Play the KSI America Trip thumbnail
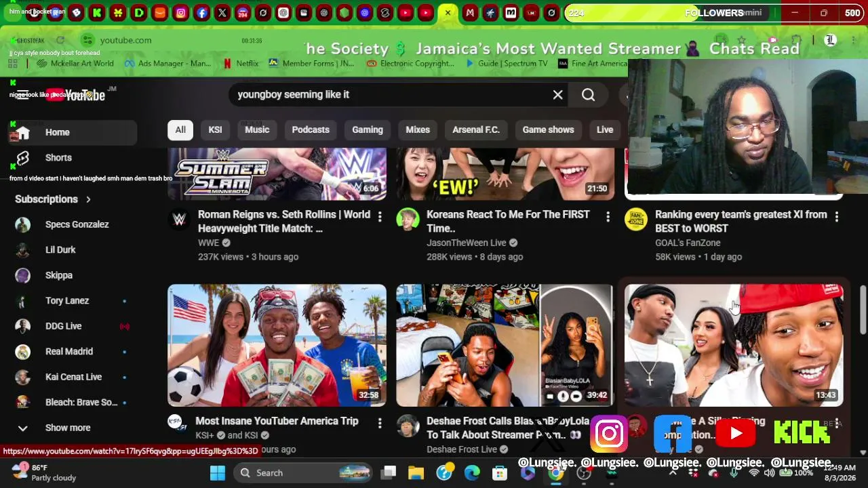Screen dimensions: 868x488 click(x=277, y=346)
